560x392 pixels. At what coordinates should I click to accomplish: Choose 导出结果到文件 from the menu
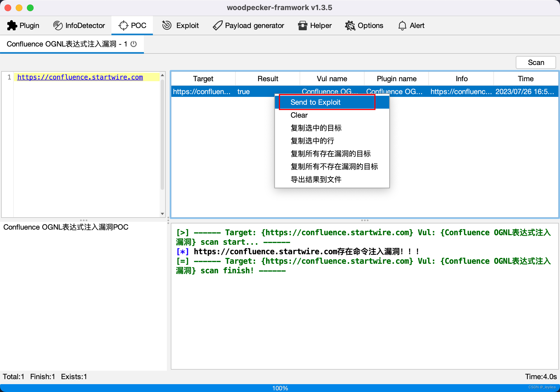tap(316, 179)
